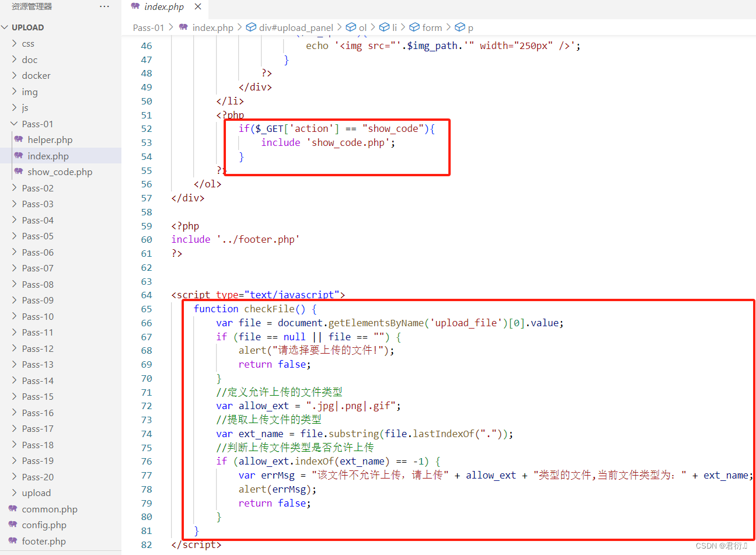Select index.php in the file tree

[x=48, y=156]
